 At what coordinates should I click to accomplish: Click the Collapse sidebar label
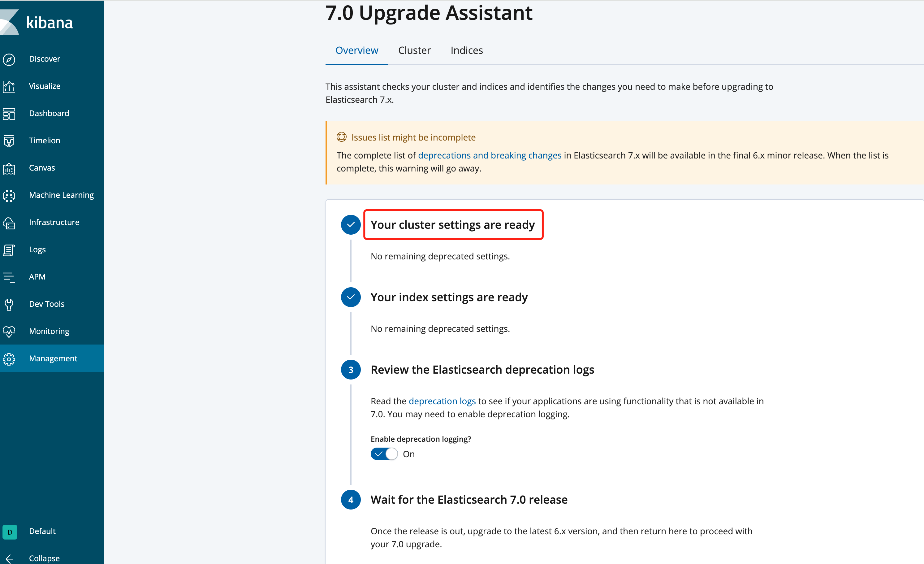point(44,558)
